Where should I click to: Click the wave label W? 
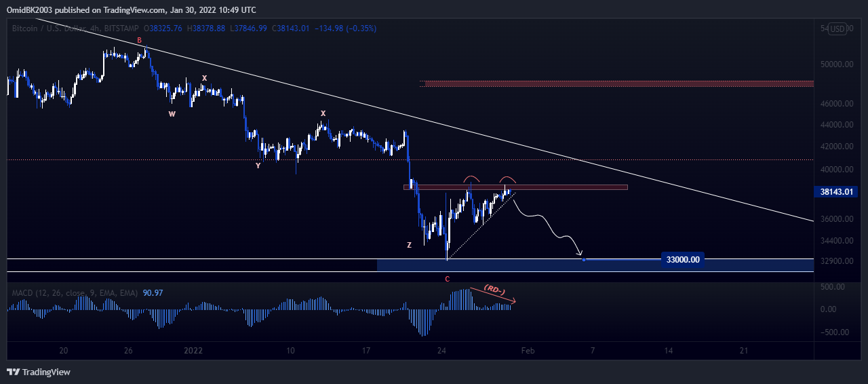pos(172,114)
